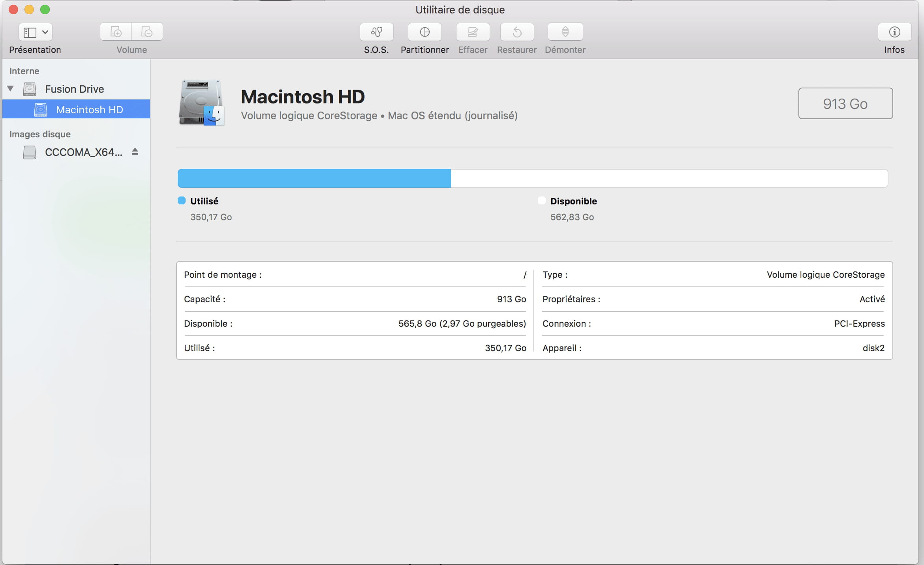The height and width of the screenshot is (565, 924).
Task: Click the CCCOMA_X64 drive icon in sidebar
Action: (30, 152)
